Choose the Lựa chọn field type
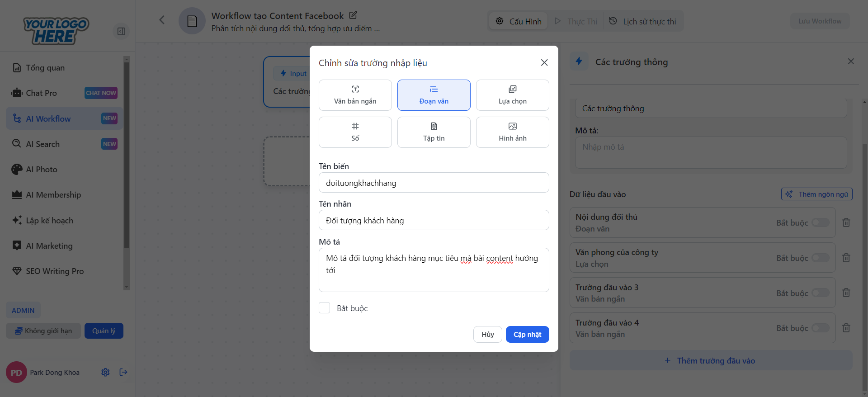 coord(512,95)
